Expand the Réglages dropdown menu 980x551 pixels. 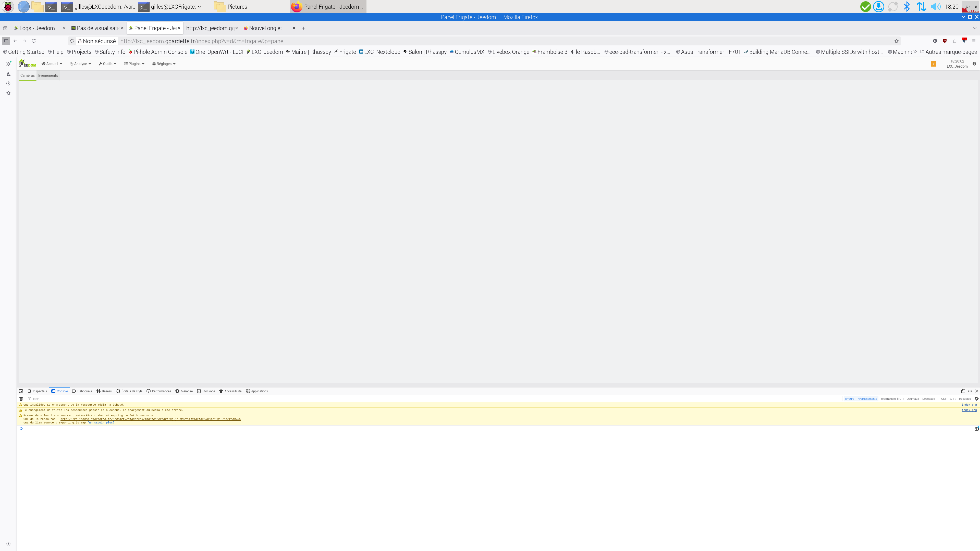164,64
